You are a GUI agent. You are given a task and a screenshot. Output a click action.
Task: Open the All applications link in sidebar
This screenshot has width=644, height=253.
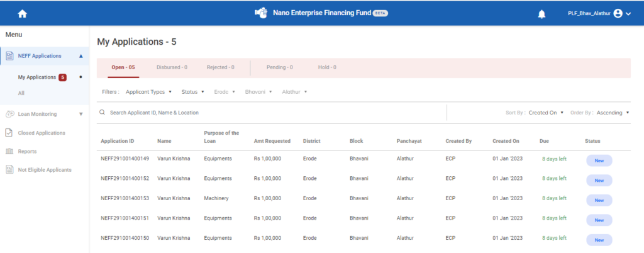point(22,93)
